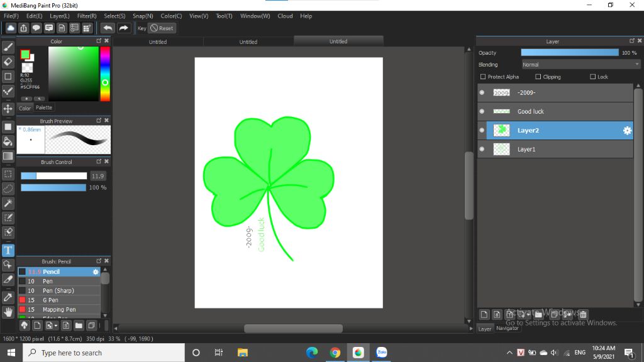Screen dimensions: 644x362
Task: Select the Eyedropper tool
Action: click(x=8, y=297)
